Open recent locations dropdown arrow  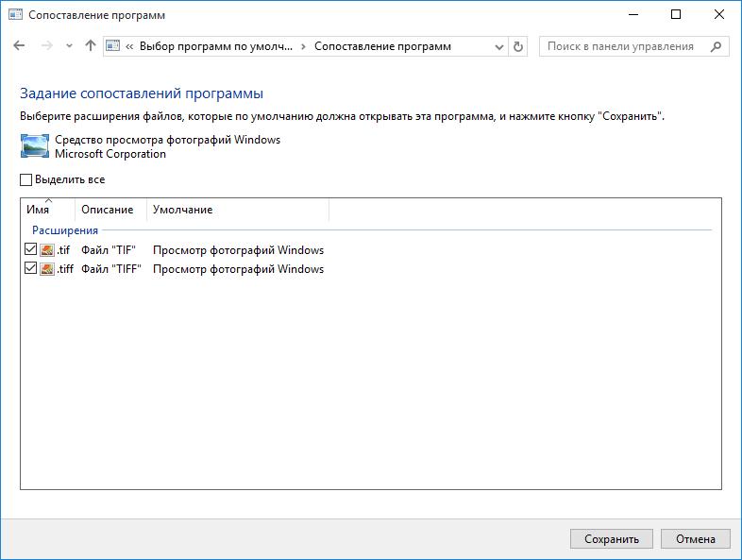click(69, 46)
